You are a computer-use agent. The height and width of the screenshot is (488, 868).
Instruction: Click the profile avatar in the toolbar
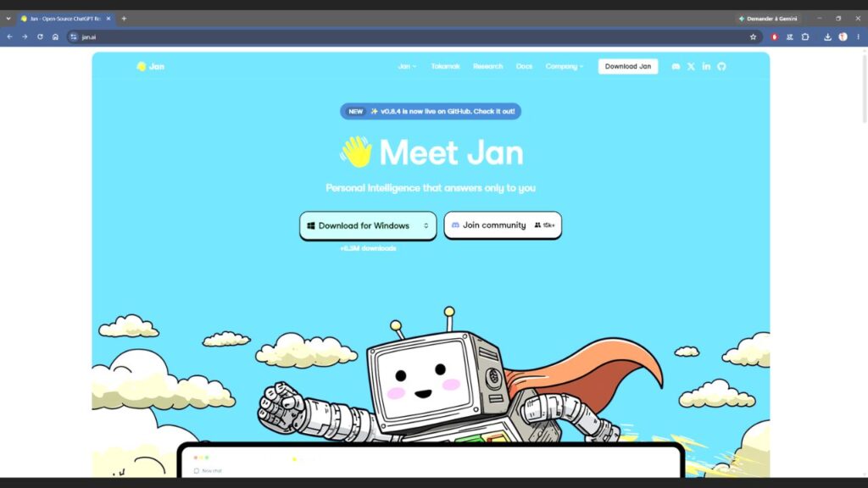[843, 37]
